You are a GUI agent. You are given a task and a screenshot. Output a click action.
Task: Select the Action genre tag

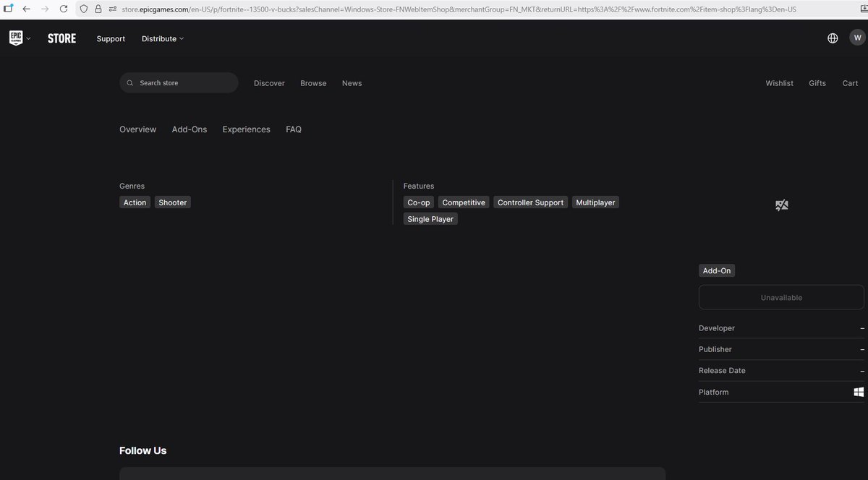click(135, 202)
